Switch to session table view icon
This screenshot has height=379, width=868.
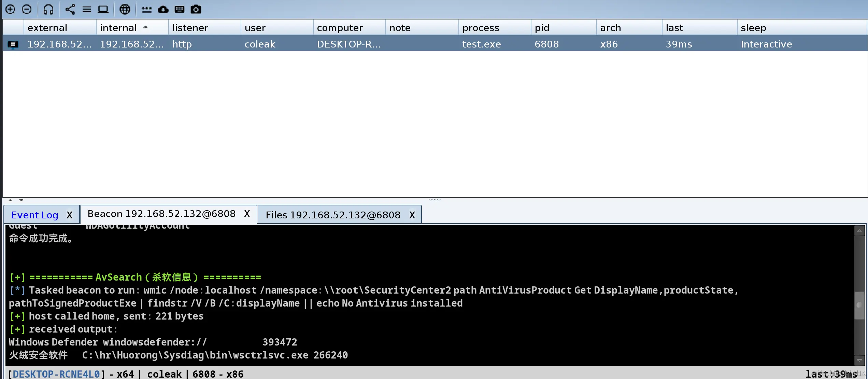(87, 9)
